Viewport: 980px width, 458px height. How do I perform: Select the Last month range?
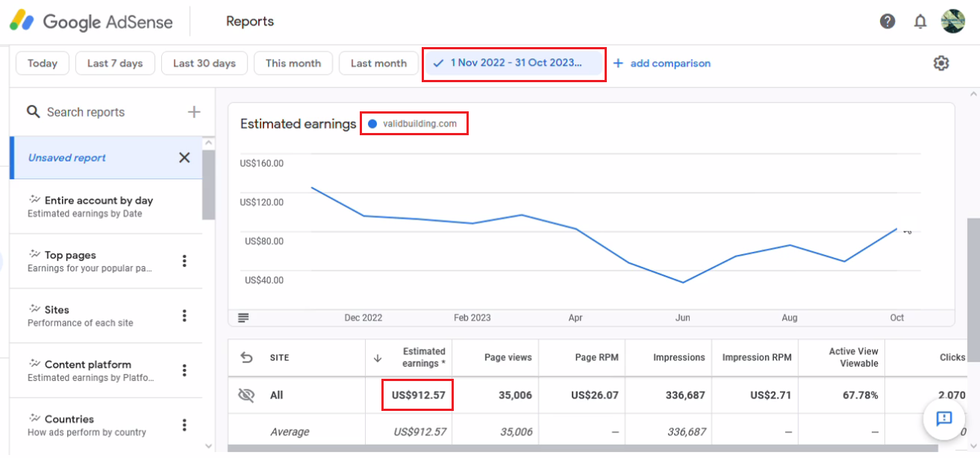coord(378,64)
